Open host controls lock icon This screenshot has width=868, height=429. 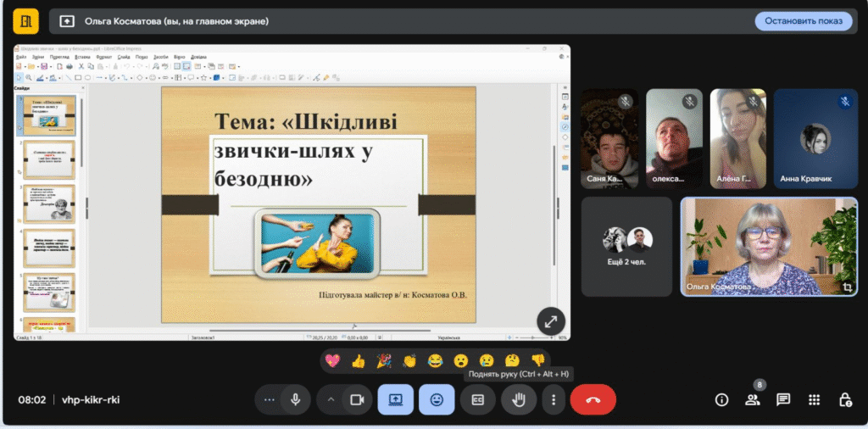(x=844, y=399)
